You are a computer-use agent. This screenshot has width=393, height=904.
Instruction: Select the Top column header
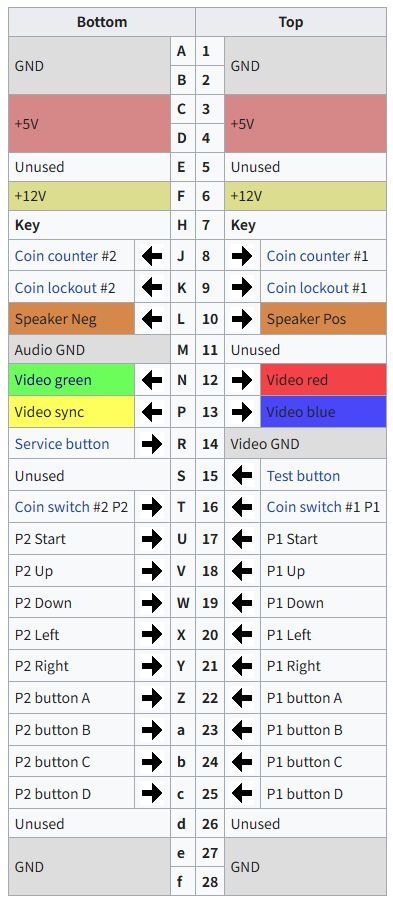(x=291, y=22)
